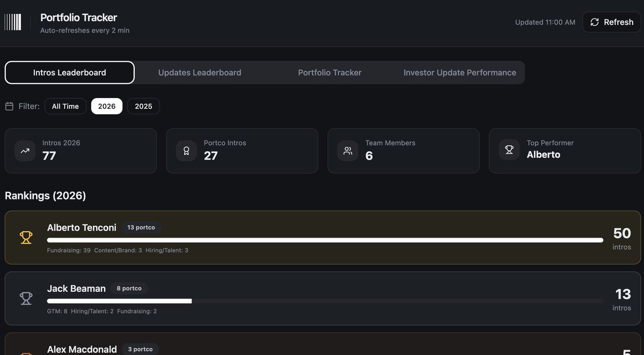Click the Refresh button
The image size is (644, 355).
coord(612,22)
